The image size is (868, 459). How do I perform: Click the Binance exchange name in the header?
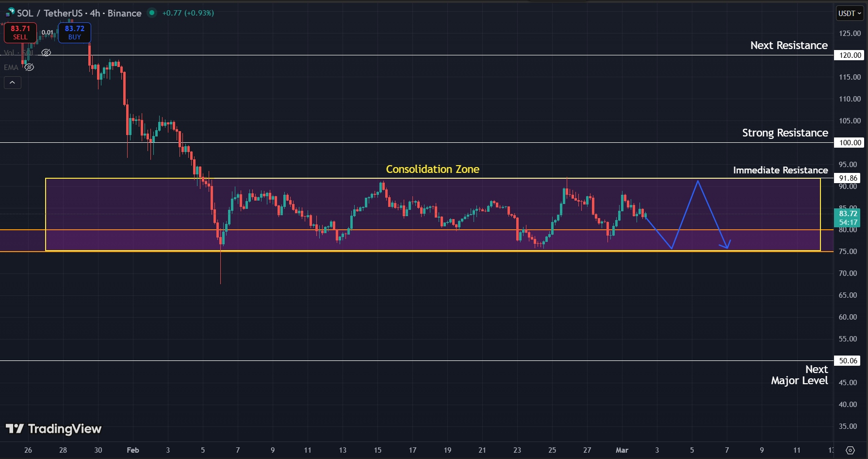coord(123,13)
